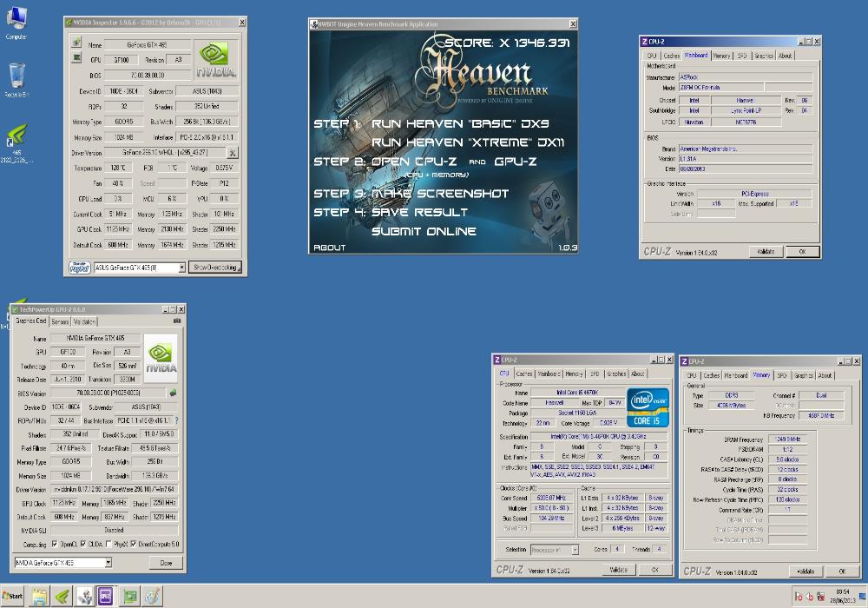
Task: Click Mainboard tab in bottom-left CPU-Z window
Action: (549, 373)
